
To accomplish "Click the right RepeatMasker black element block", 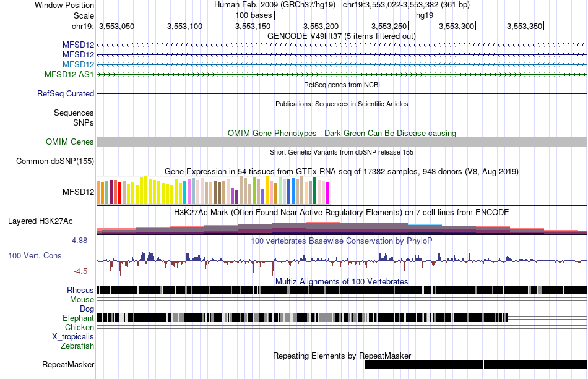I will (x=536, y=364).
